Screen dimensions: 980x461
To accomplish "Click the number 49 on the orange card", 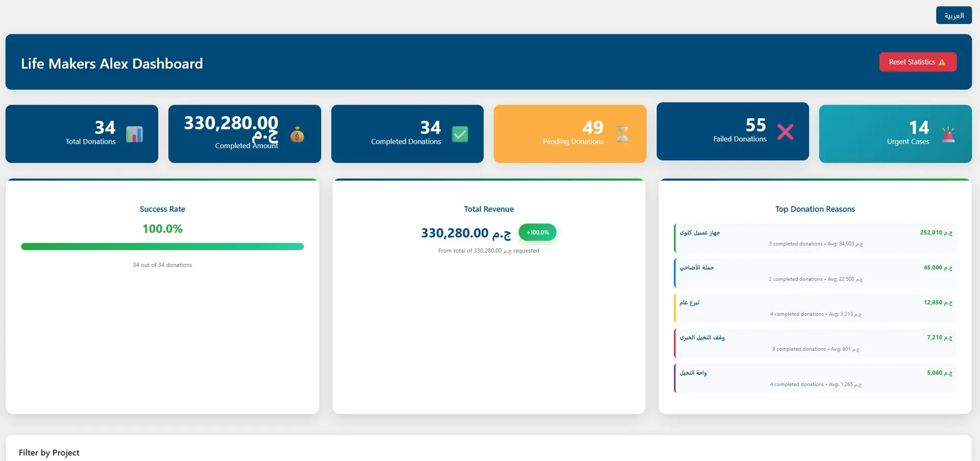I will click(593, 127).
